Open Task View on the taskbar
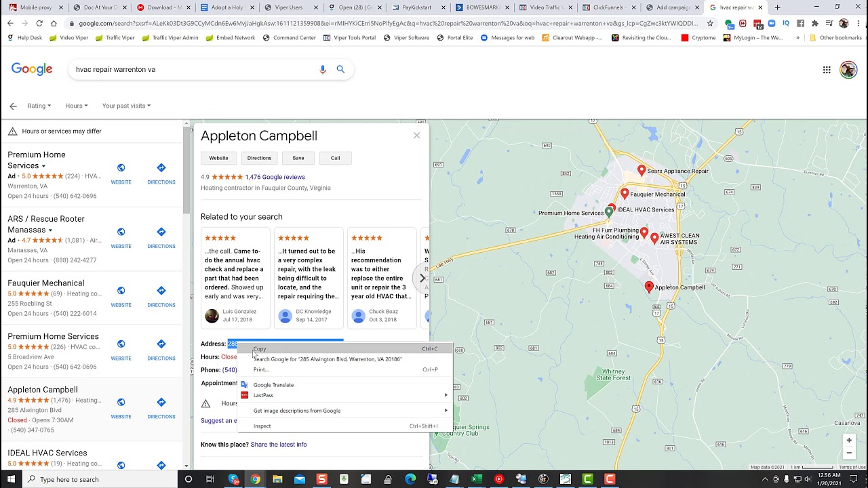The image size is (868, 488). coord(210,479)
